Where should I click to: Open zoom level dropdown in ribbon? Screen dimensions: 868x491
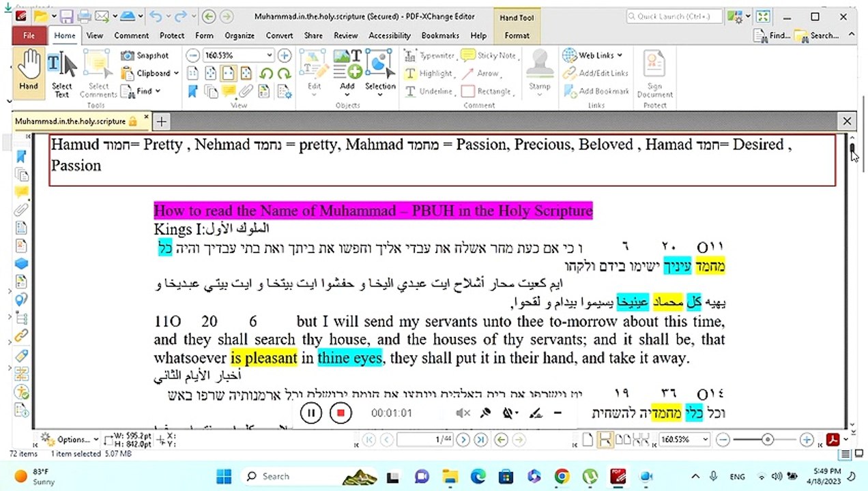coord(270,56)
